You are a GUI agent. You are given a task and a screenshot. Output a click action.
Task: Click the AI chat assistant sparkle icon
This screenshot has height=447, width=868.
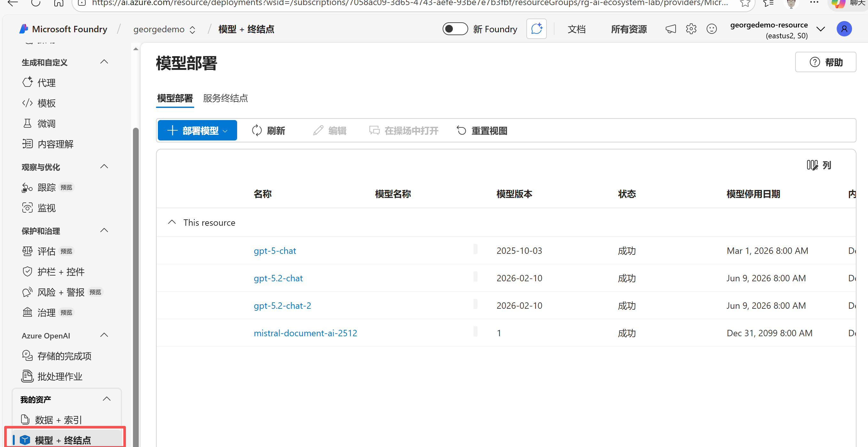pyautogui.click(x=537, y=29)
